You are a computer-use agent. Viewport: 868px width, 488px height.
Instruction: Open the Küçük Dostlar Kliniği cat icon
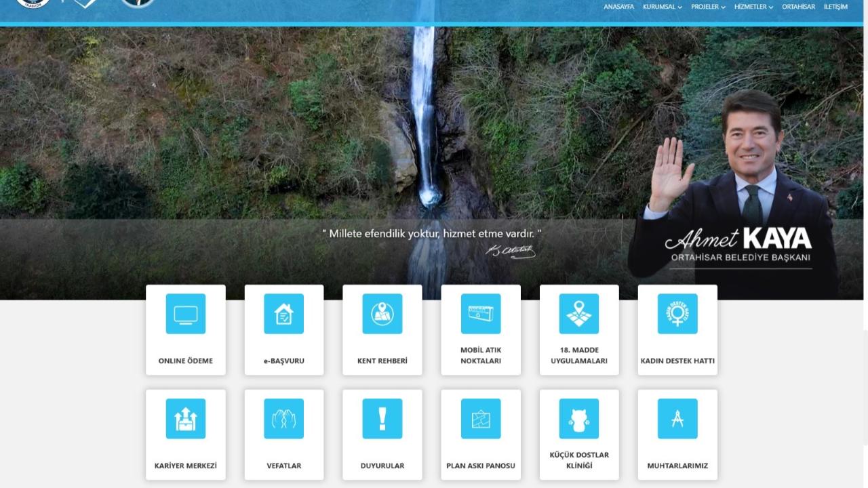(x=579, y=419)
